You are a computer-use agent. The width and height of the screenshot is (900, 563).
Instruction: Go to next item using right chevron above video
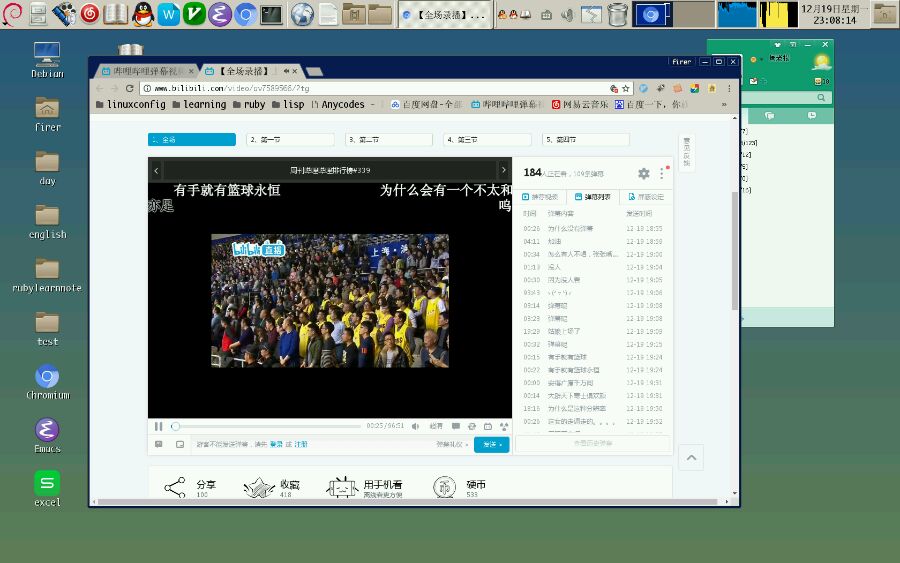(504, 171)
